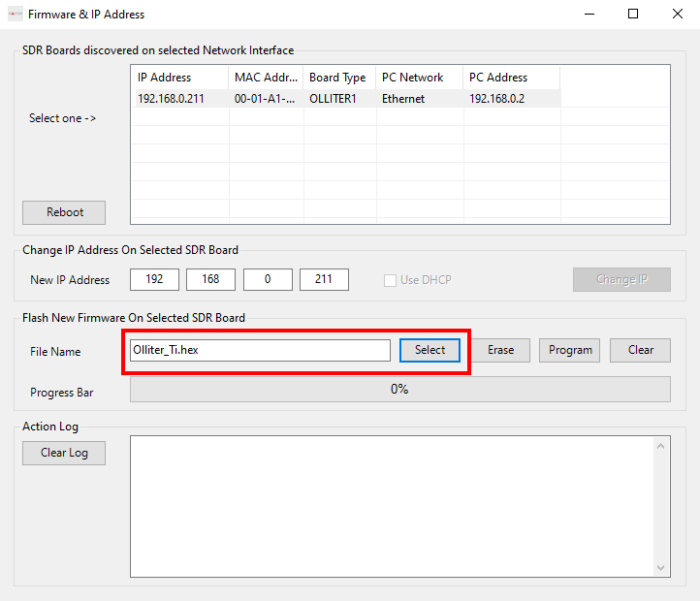700x601 pixels.
Task: Click the window title bar app icon
Action: pos(16,15)
